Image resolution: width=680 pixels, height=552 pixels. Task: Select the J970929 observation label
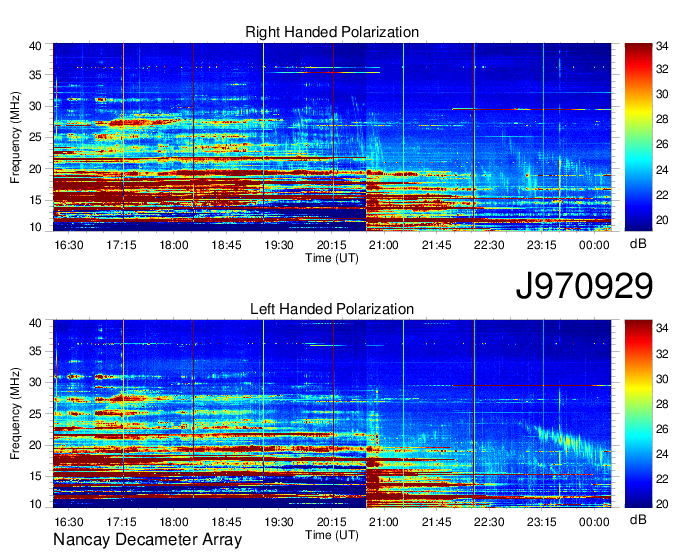pyautogui.click(x=584, y=286)
